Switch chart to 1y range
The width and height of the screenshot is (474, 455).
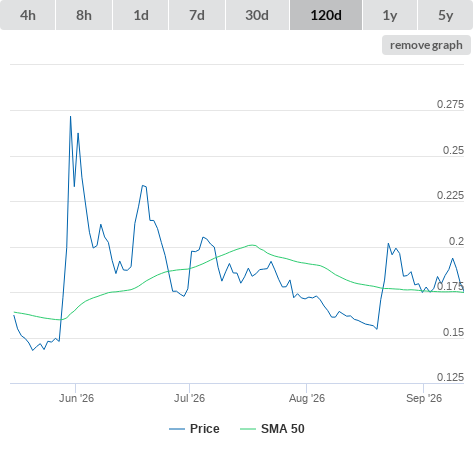390,15
